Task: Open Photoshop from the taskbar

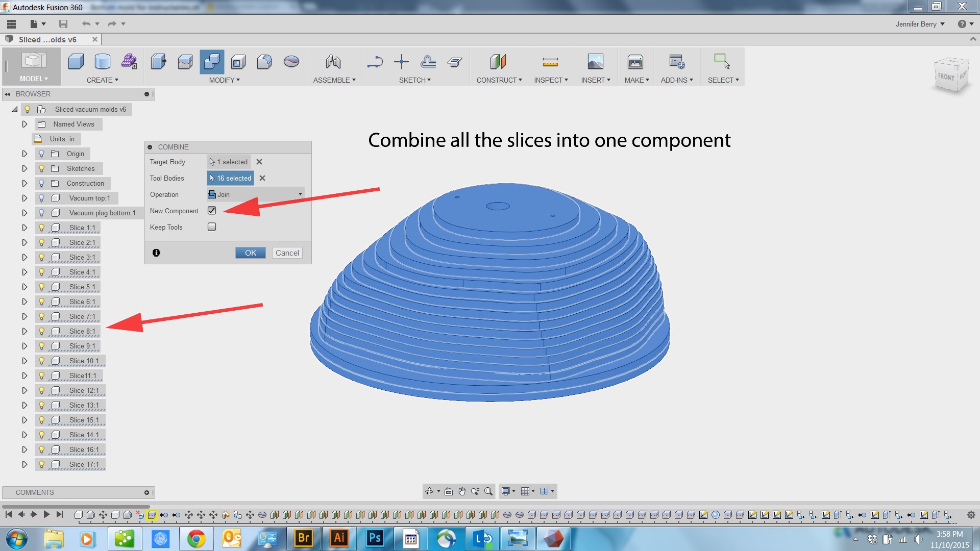Action: coord(375,538)
